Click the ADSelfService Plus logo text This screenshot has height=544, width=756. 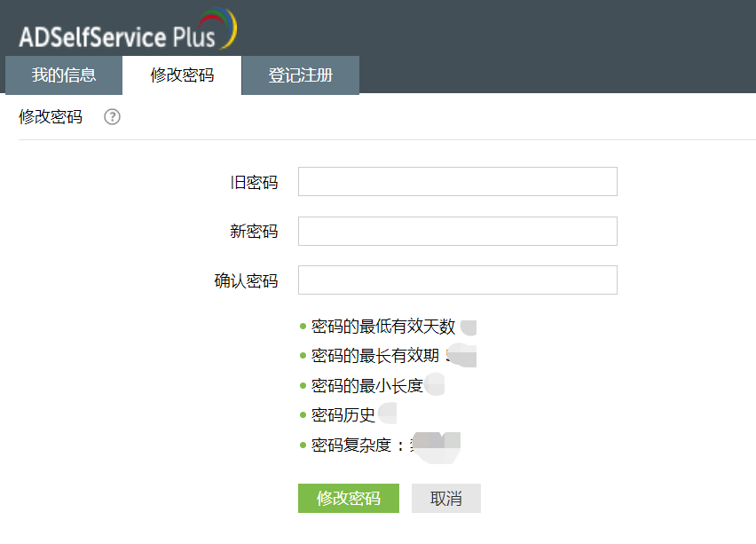117,37
